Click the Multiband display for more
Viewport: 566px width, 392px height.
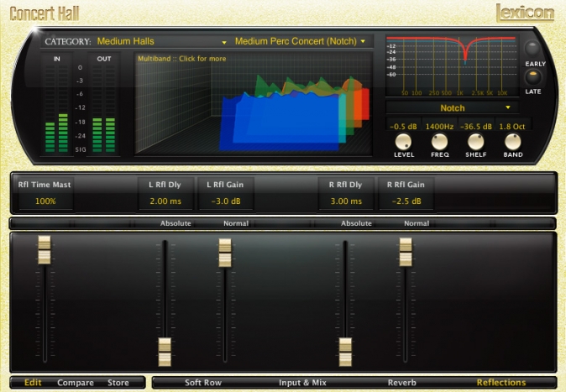[x=253, y=104]
